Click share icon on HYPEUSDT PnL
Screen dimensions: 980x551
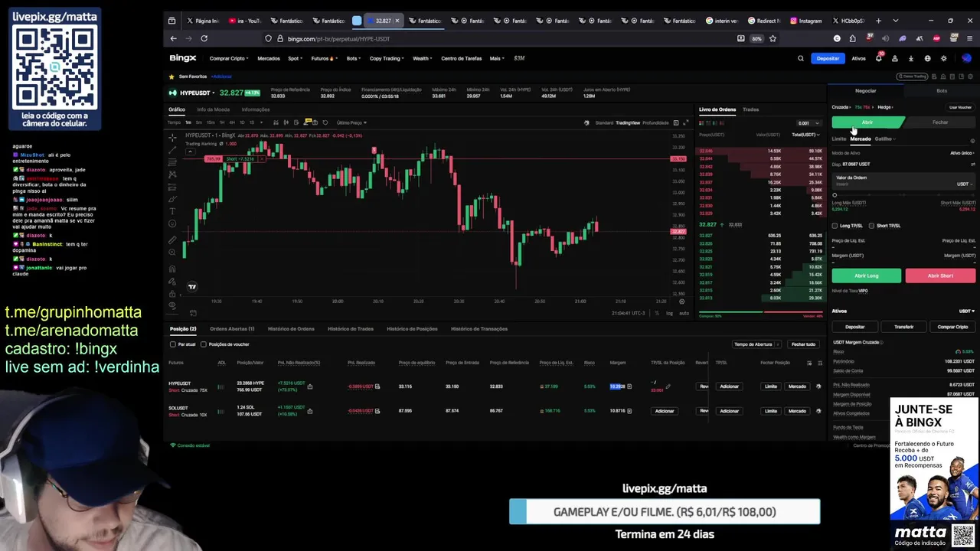click(309, 386)
